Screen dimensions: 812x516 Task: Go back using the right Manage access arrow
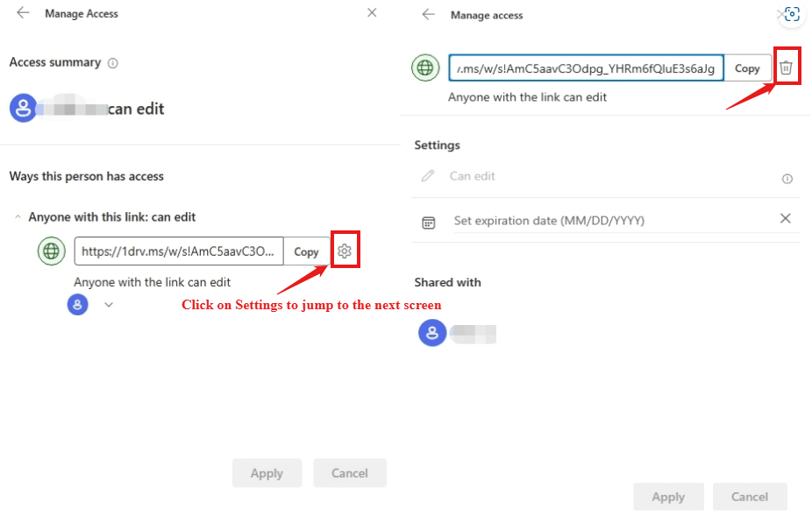[428, 15]
